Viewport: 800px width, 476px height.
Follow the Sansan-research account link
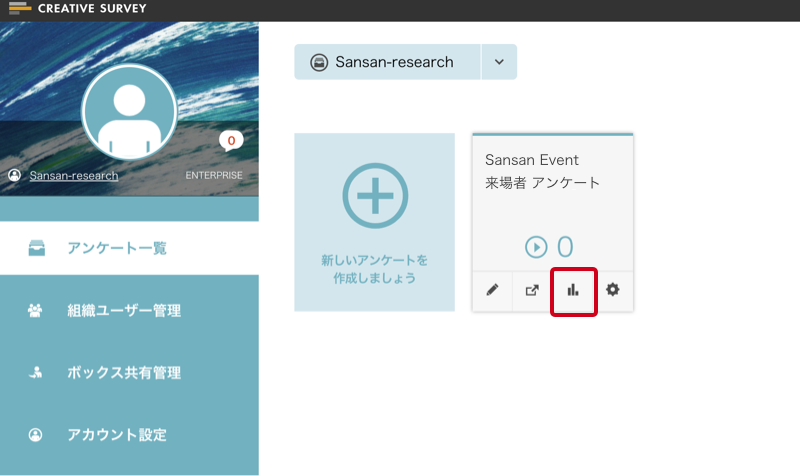73,176
